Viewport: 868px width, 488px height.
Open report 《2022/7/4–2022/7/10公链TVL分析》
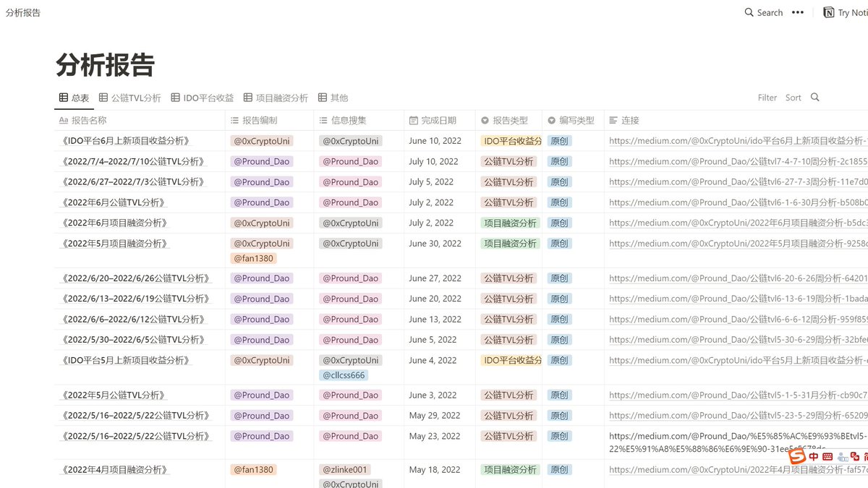(x=134, y=161)
